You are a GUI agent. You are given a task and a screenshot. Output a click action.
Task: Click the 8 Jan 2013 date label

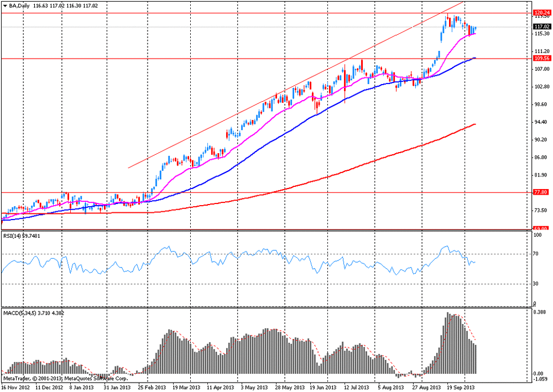81,388
